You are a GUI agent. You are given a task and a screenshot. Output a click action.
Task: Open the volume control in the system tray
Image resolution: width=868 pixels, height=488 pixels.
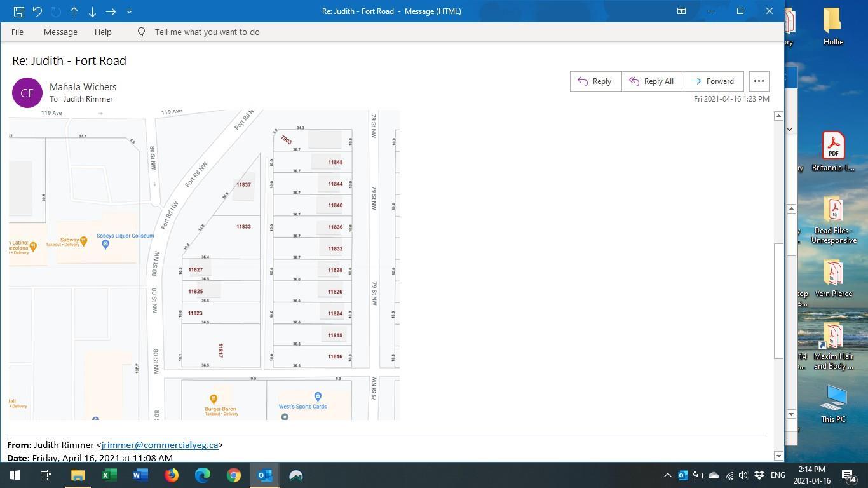tap(743, 475)
